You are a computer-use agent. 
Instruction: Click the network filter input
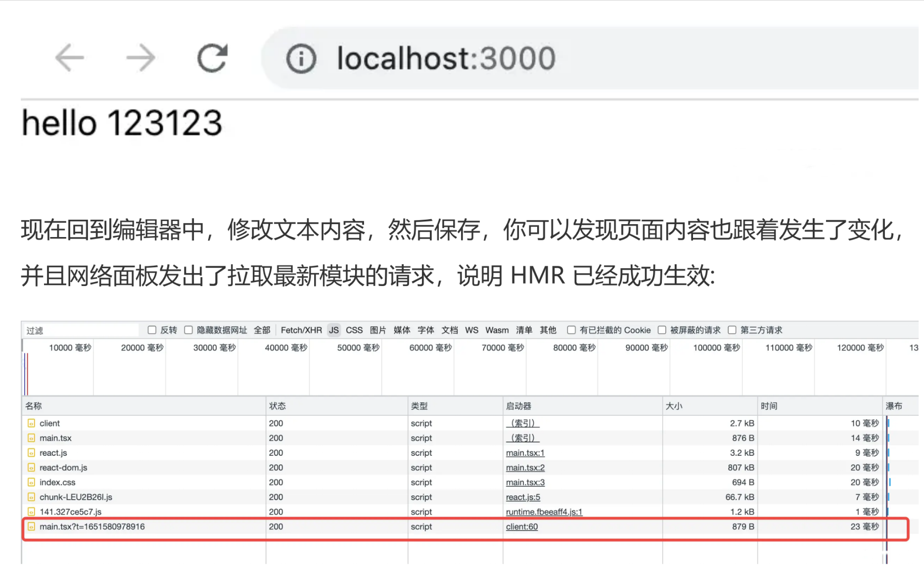point(81,330)
